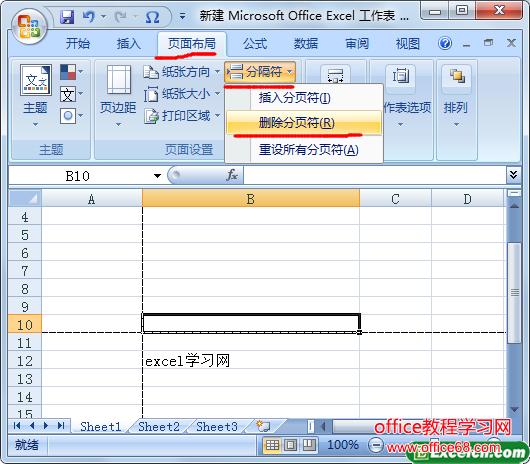The height and width of the screenshot is (464, 530).
Task: Select the Sheet1 tab
Action: click(x=101, y=426)
